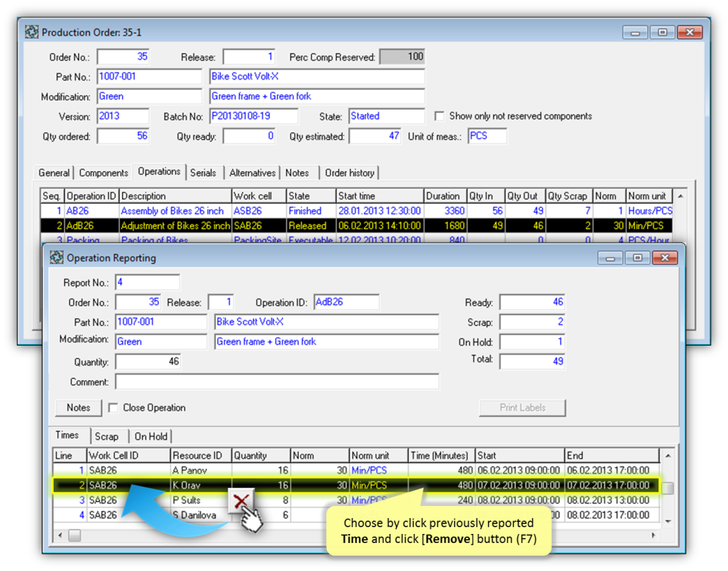Select the A Panov time line
Image resolution: width=728 pixels, height=571 pixels.
pos(356,470)
